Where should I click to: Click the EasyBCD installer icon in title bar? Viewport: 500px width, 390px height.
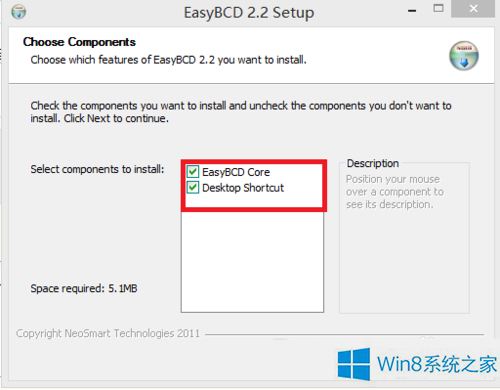(19, 12)
